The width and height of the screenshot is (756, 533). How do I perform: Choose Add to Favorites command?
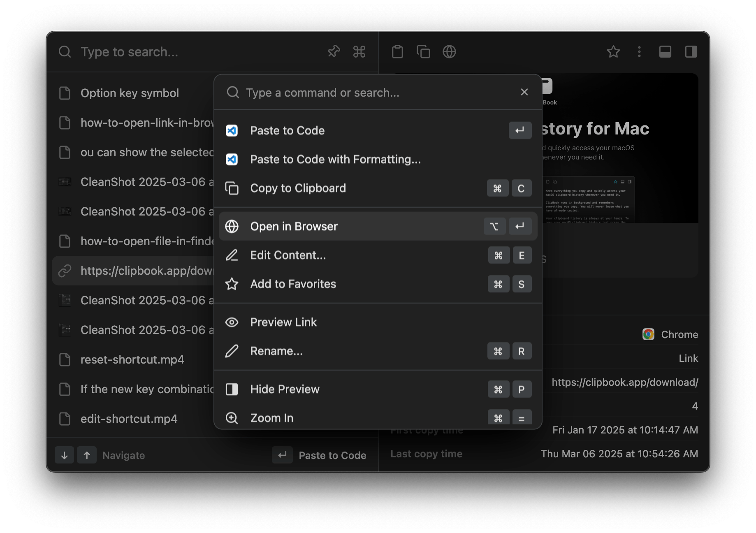coord(378,284)
